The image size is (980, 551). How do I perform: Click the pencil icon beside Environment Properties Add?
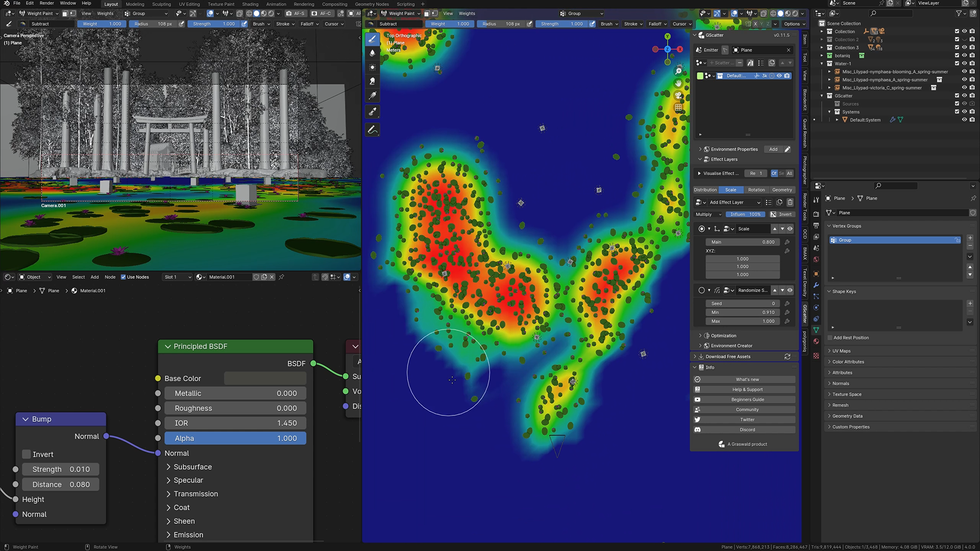pyautogui.click(x=788, y=149)
